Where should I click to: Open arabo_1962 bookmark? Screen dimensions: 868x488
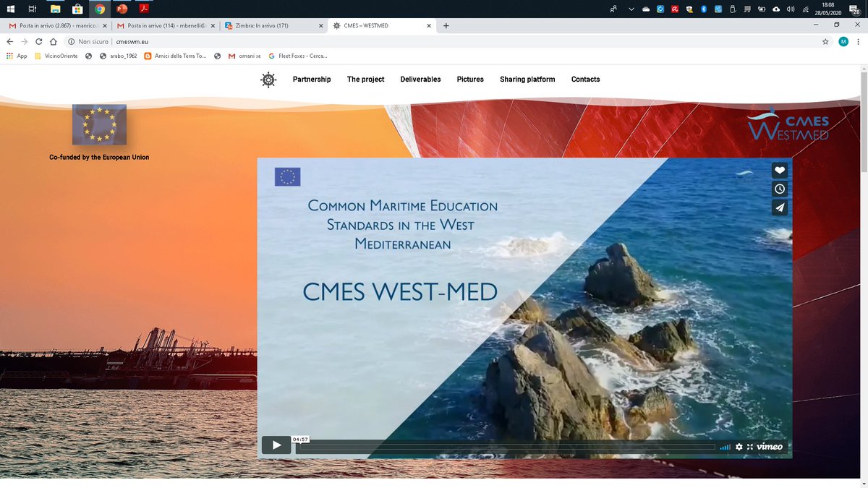(119, 56)
